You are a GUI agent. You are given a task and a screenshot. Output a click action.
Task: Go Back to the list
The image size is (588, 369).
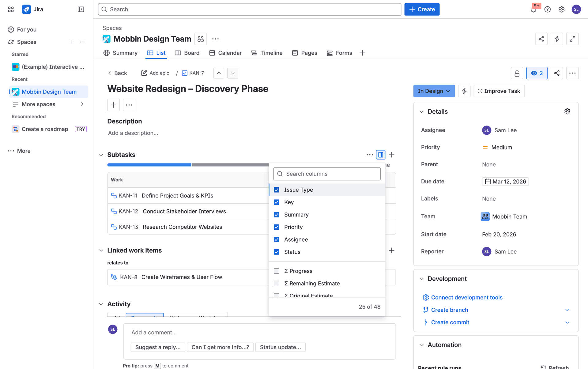117,73
